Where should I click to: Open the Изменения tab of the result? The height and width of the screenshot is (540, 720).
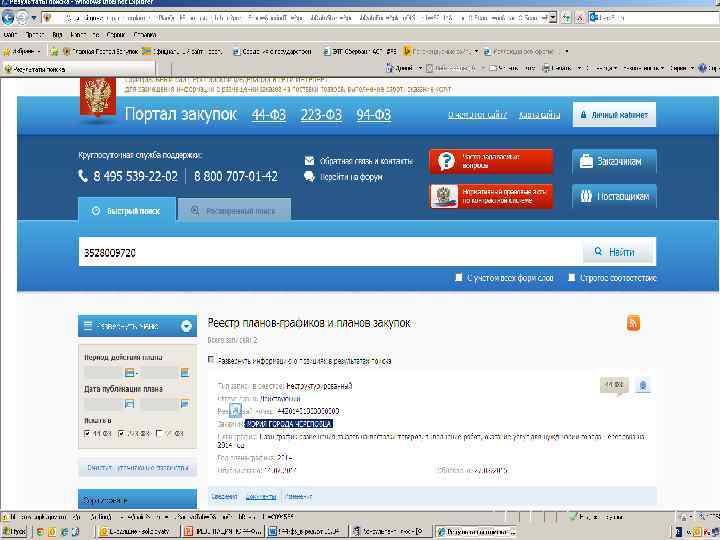pos(298,496)
